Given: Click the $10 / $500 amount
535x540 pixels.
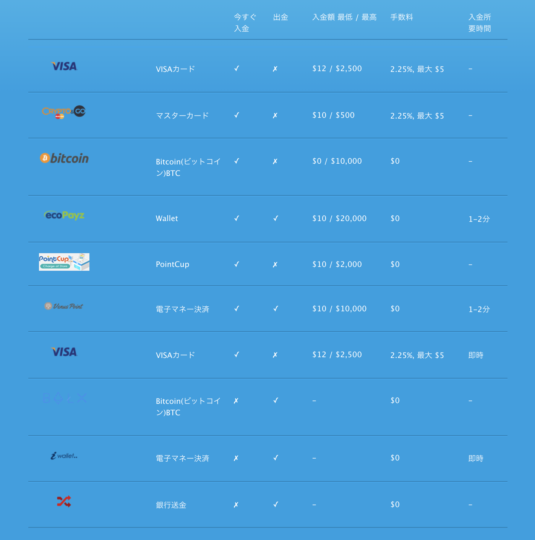Looking at the screenshot, I should [x=333, y=115].
